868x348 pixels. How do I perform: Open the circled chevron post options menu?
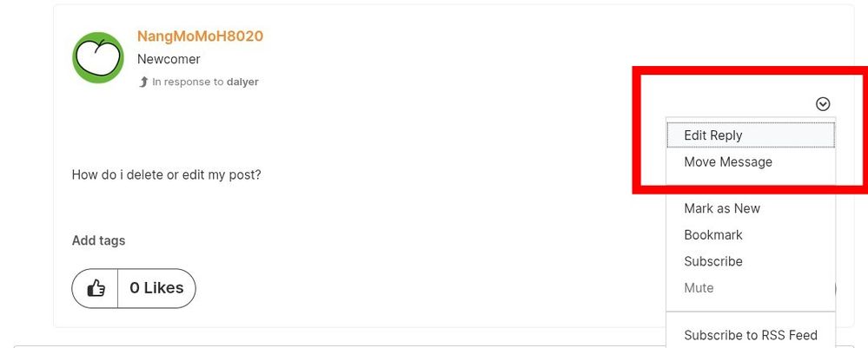823,104
